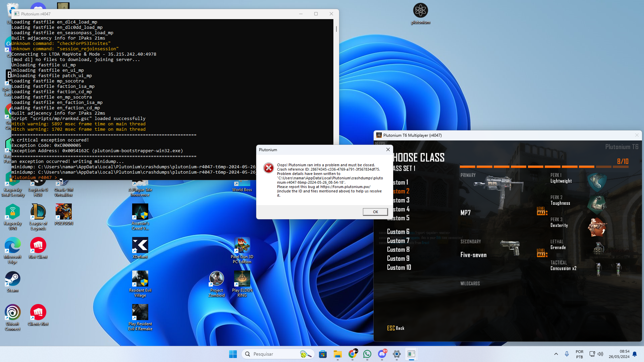
Task: Open Discord from the taskbar
Action: pos(382,354)
